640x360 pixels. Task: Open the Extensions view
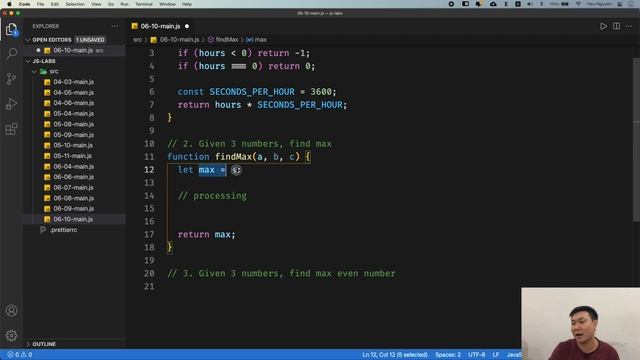pos(11,129)
